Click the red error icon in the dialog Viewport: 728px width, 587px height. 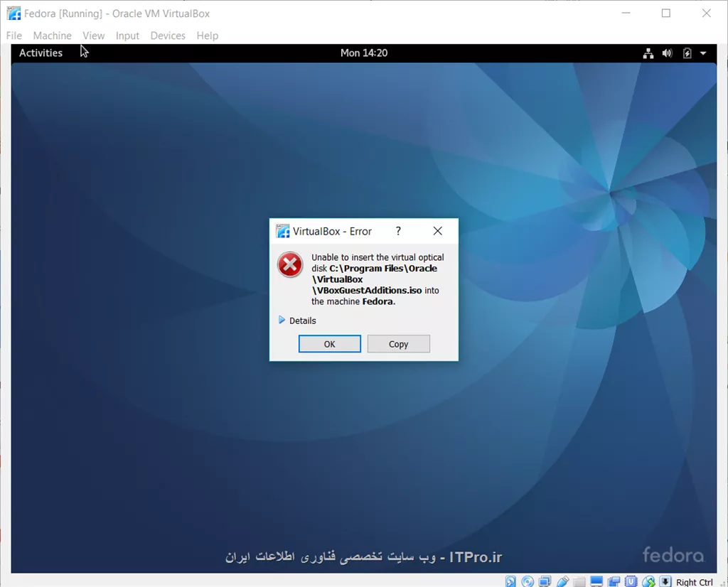click(290, 264)
